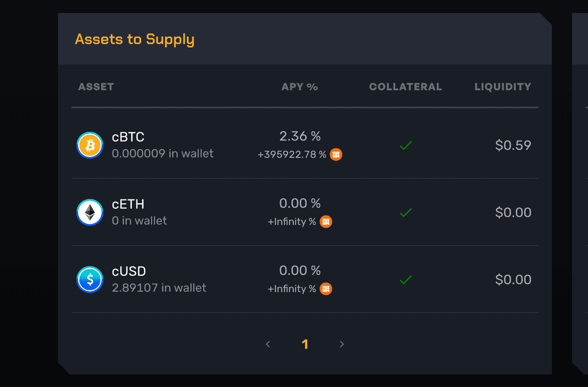Click the reward badge beside cETH Infinity APY
588x387 pixels.
pos(325,221)
